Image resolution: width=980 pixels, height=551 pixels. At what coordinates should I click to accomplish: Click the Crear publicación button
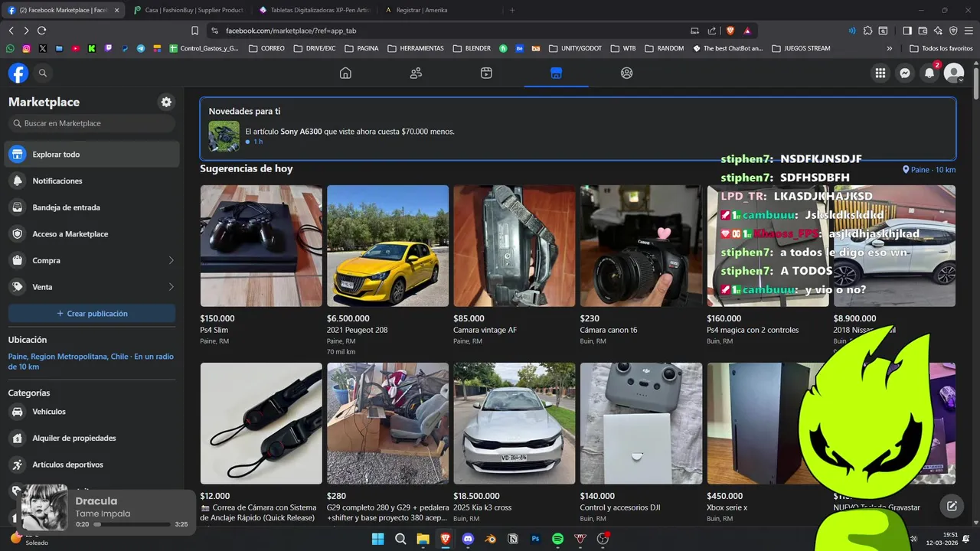coord(92,314)
